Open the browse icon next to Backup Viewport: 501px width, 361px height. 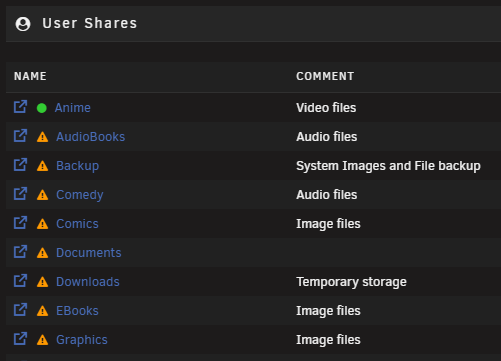pos(20,165)
